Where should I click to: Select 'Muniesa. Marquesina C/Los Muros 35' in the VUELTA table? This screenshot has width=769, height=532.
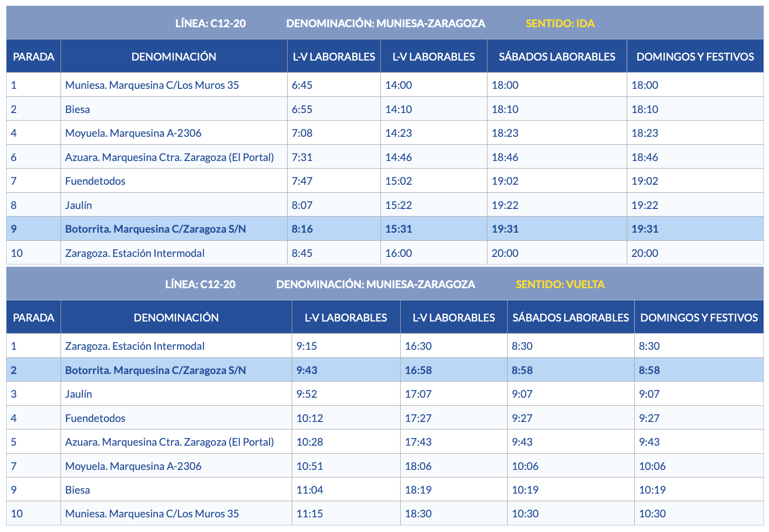pos(152,513)
